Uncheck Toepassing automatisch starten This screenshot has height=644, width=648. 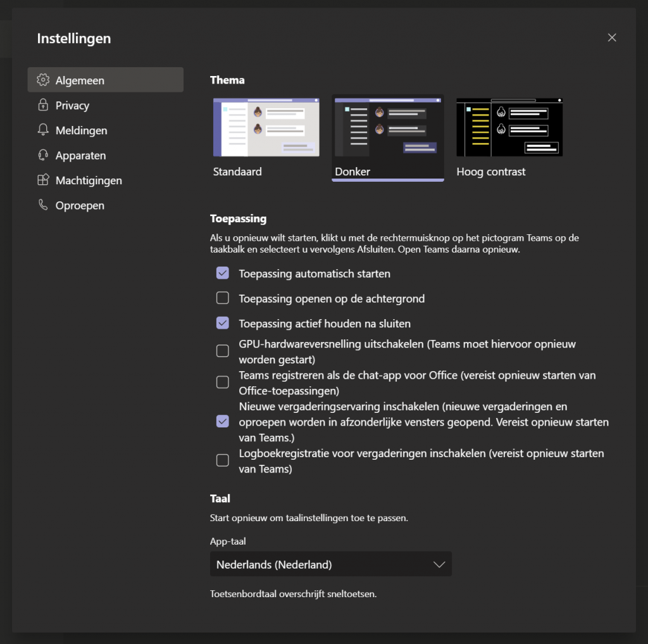223,273
